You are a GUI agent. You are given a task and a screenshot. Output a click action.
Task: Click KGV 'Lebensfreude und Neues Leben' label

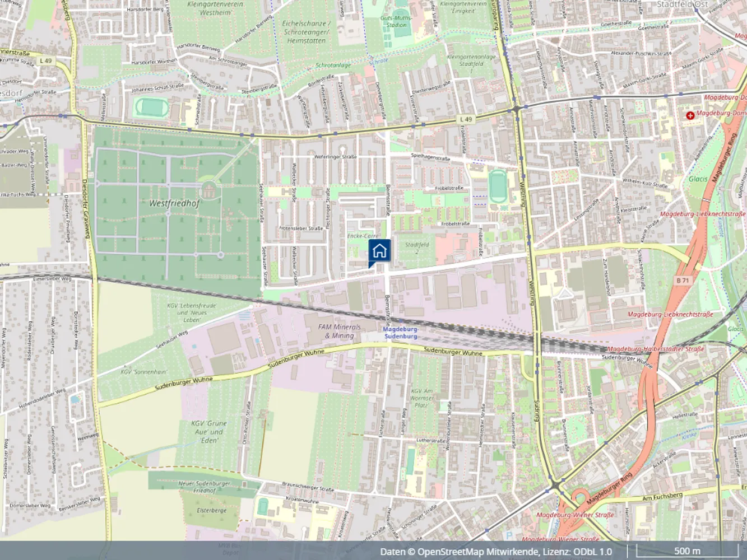[191, 312]
